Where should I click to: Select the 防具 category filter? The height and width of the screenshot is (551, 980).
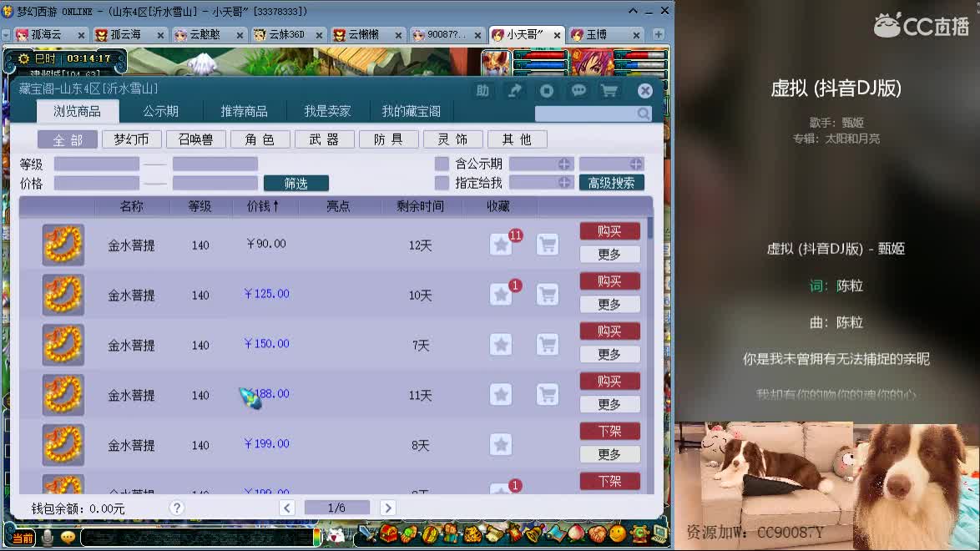[389, 139]
